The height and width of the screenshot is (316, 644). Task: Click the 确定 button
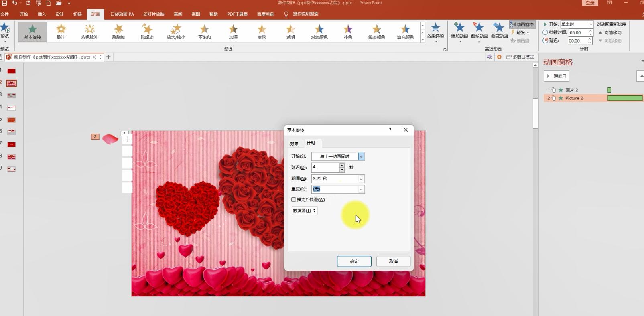[354, 261]
